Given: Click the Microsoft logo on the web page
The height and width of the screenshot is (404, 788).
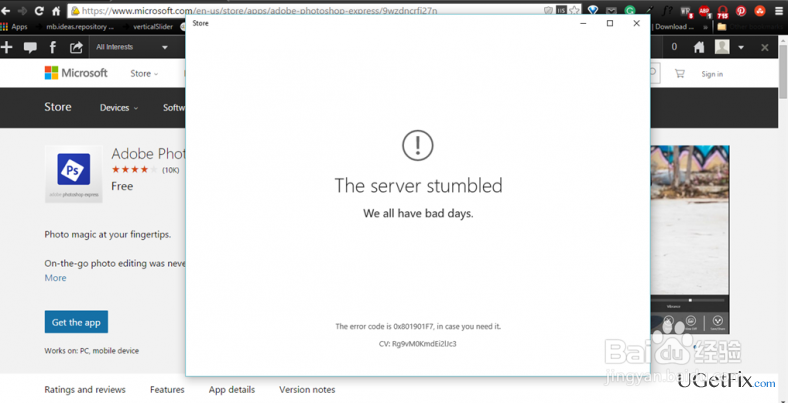Looking at the screenshot, I should click(x=76, y=73).
